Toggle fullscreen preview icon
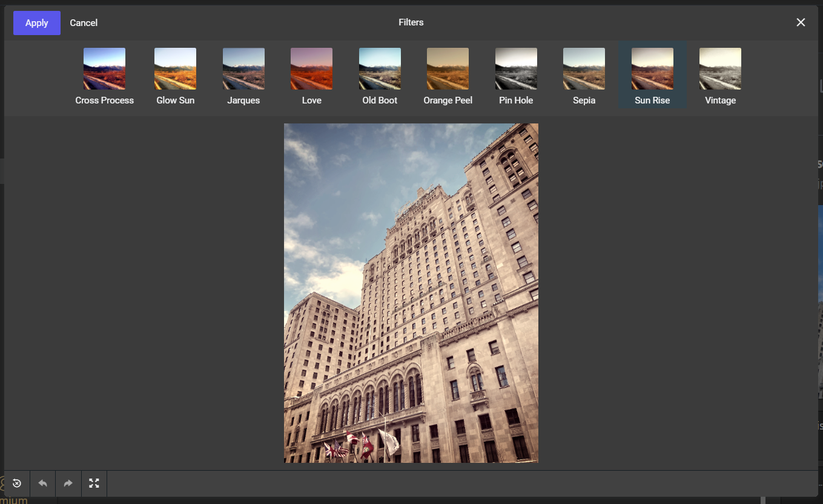 click(94, 483)
